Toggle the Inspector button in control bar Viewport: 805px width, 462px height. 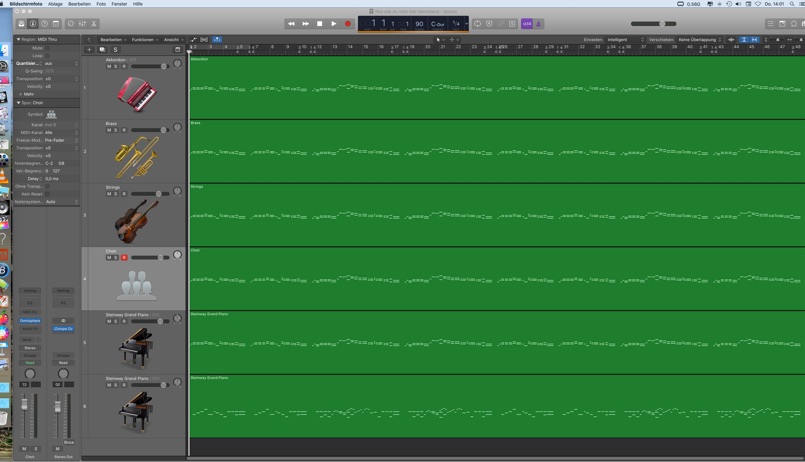click(33, 24)
